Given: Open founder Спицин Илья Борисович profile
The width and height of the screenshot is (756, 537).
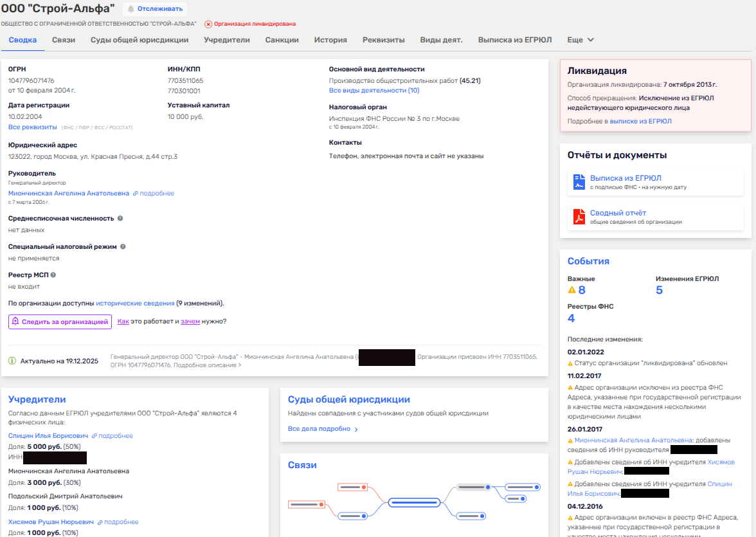Looking at the screenshot, I should [48, 436].
